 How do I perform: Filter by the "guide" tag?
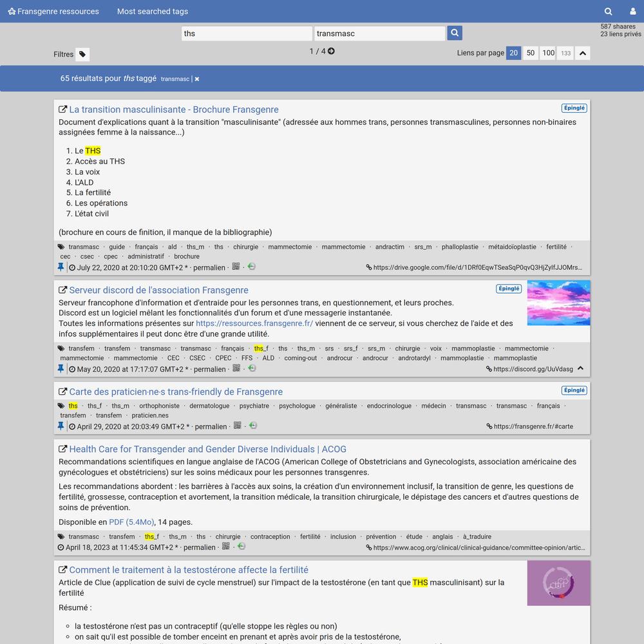coord(117,247)
